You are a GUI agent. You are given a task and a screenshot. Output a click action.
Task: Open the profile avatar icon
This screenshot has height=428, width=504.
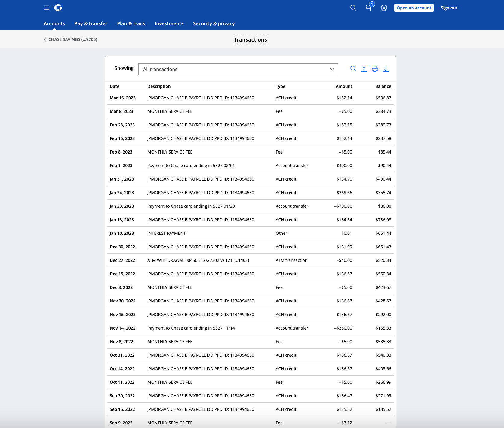(x=384, y=8)
